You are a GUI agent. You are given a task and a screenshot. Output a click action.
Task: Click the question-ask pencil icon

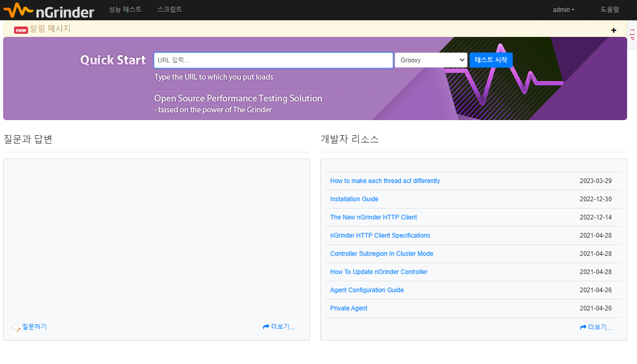coord(16,328)
